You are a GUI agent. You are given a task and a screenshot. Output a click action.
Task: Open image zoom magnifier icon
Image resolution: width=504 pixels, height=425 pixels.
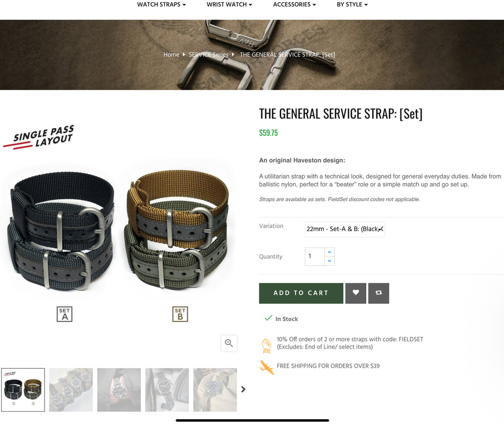229,343
